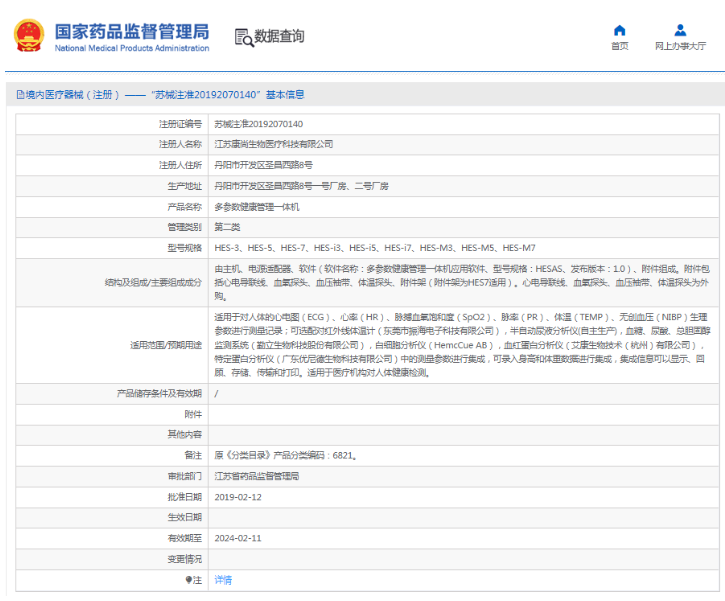The height and width of the screenshot is (601, 725).
Task: Click approving department 江苏省药品监督管理局
Action: point(257,476)
